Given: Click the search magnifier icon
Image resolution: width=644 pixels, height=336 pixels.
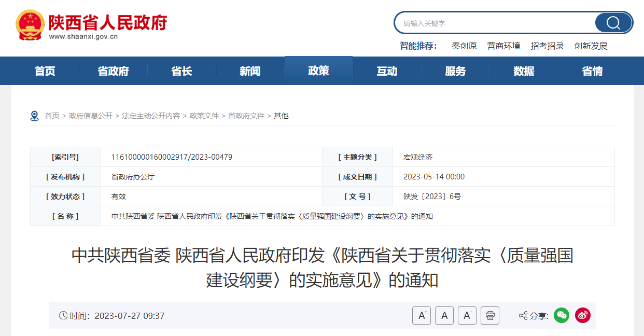Looking at the screenshot, I should tap(613, 22).
